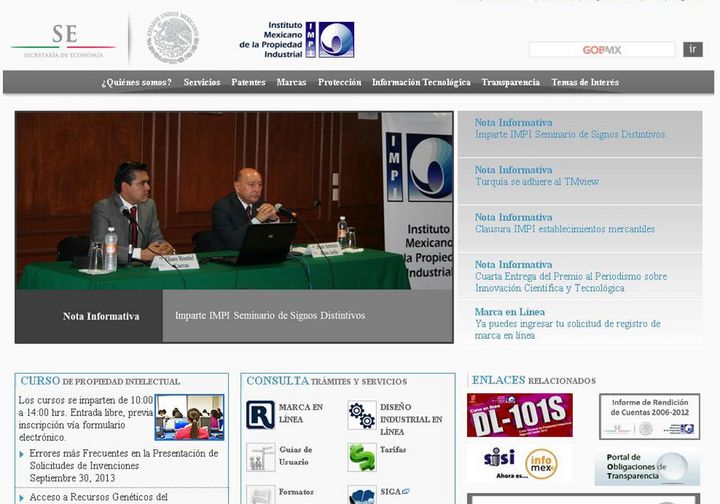Click the DL-101S course banner
This screenshot has height=504, width=720.
point(519,415)
